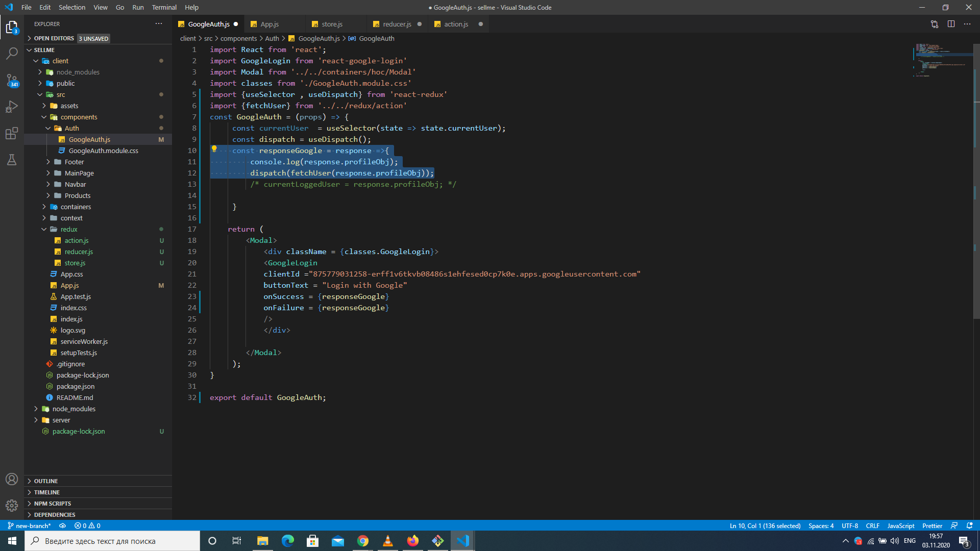Click the Windows search input field
Screen dimensions: 980x551
pos(112,541)
